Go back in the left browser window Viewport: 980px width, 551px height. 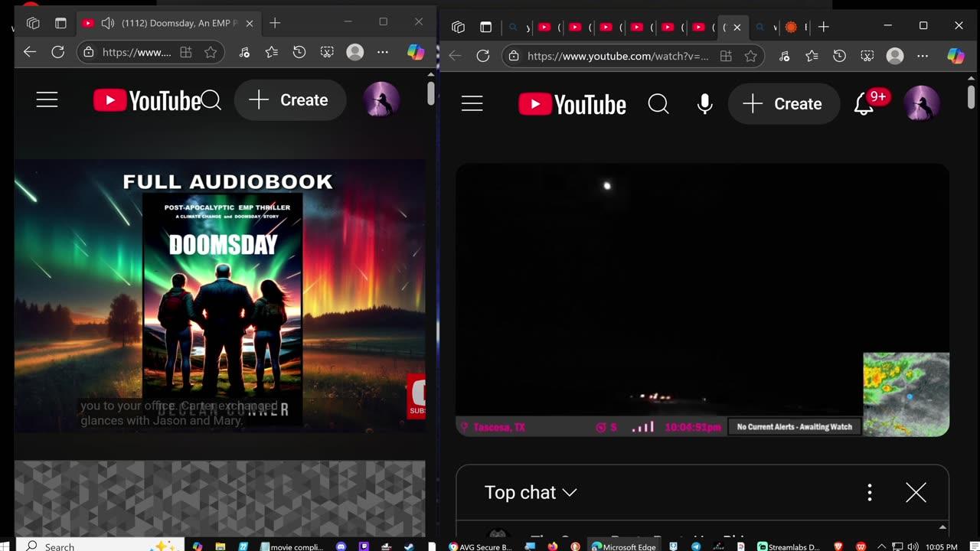[30, 52]
